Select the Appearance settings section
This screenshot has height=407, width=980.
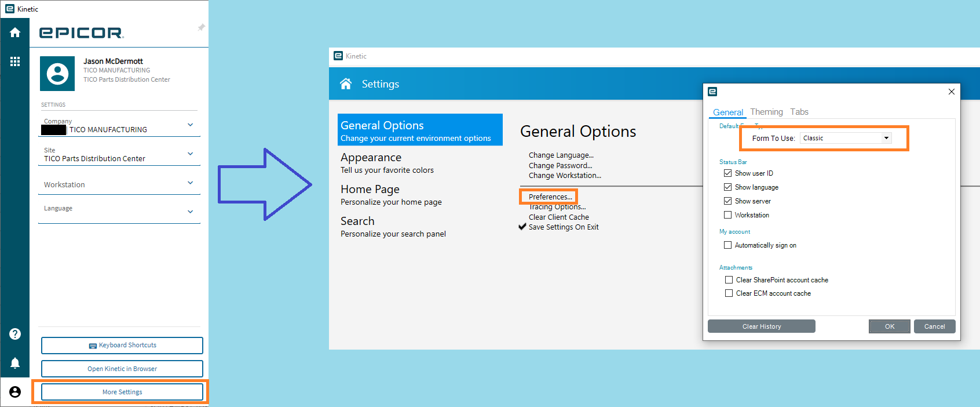[x=420, y=162]
